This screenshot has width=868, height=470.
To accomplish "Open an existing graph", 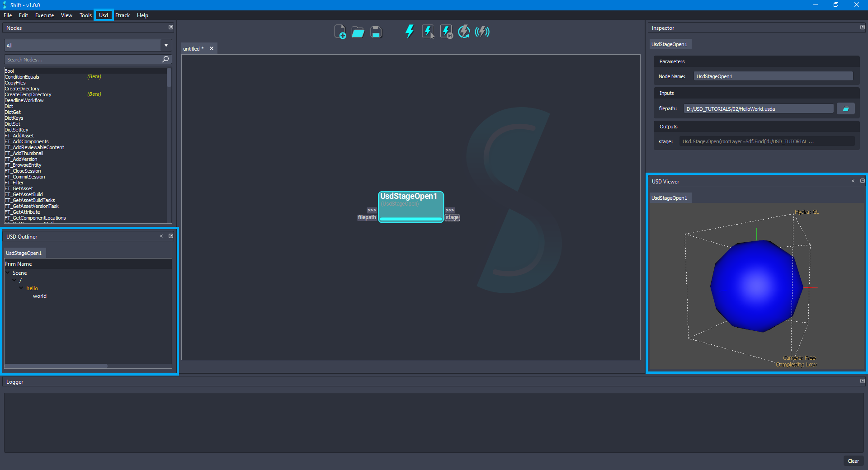I will [x=358, y=32].
